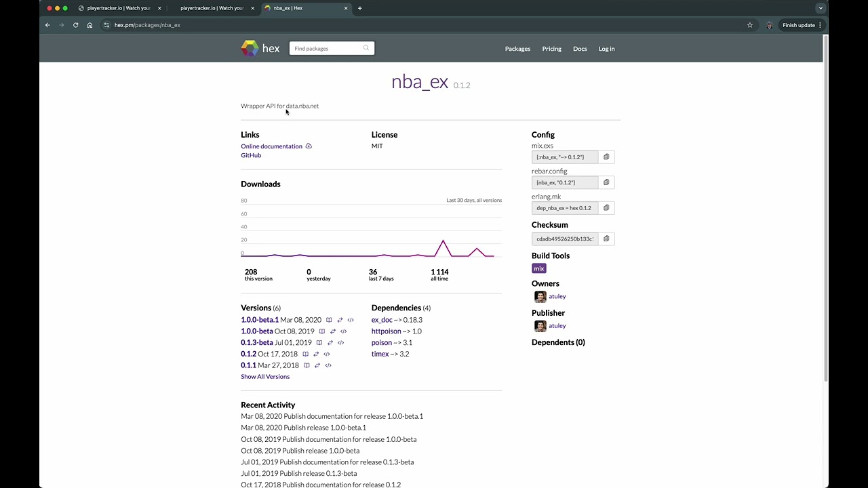Open diff icon for version 0.1.2
The height and width of the screenshot is (488, 868).
point(316,354)
